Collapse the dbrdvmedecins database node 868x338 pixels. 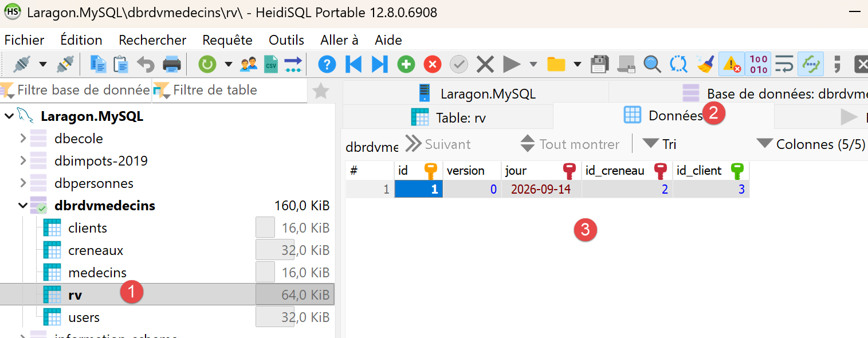[x=23, y=205]
